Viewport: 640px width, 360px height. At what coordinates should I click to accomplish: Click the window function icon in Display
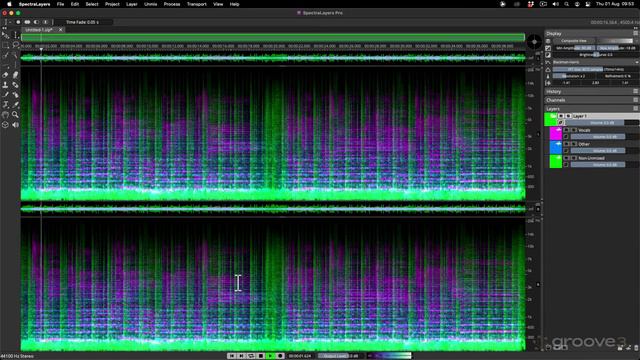(x=548, y=62)
